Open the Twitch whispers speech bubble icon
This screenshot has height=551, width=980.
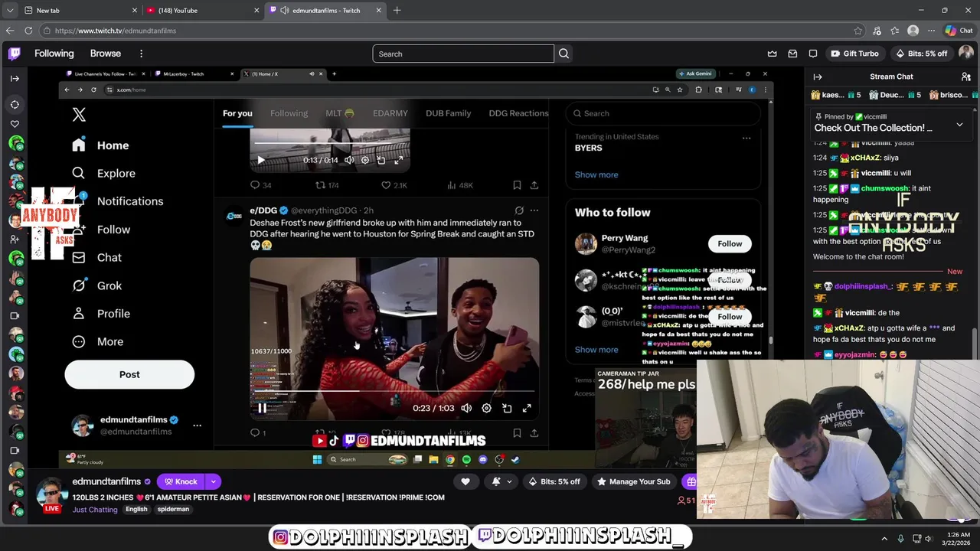pyautogui.click(x=813, y=54)
